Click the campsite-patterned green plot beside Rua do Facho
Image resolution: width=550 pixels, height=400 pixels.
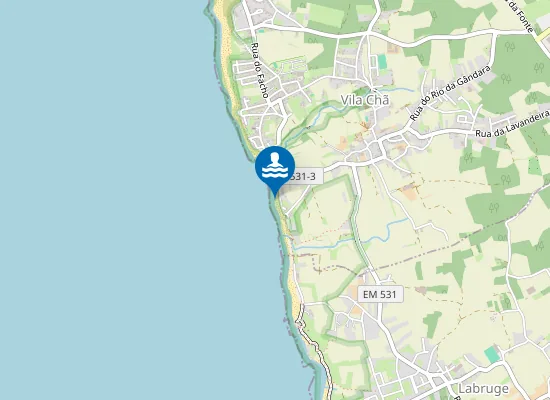click(288, 65)
